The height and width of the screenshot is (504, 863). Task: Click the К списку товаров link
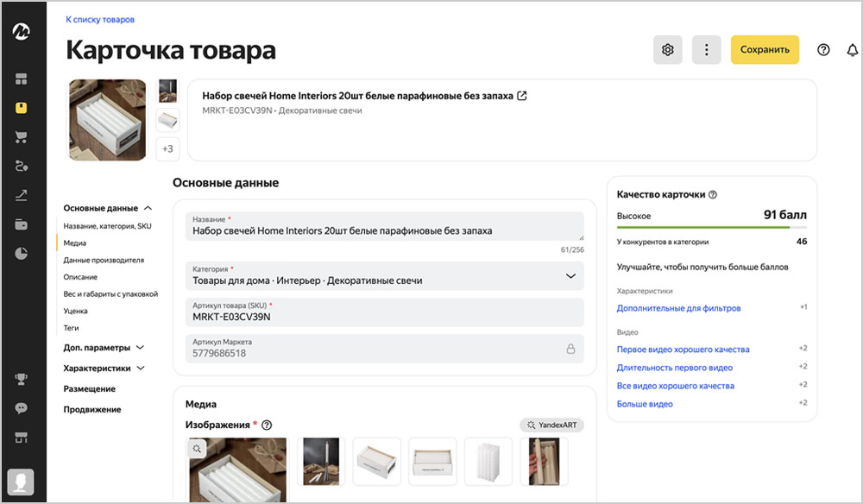pos(100,19)
